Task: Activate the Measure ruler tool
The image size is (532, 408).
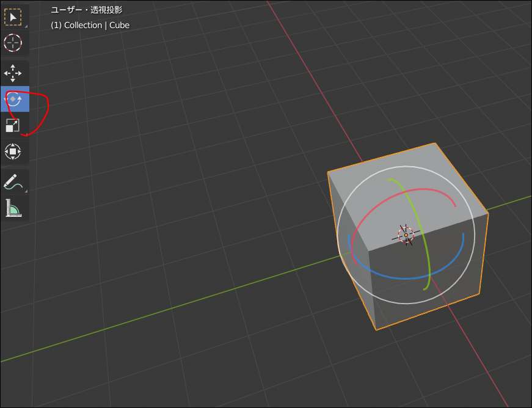Action: coord(13,208)
